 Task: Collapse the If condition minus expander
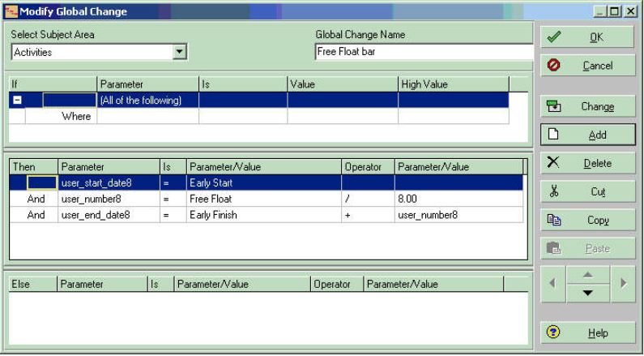17,101
